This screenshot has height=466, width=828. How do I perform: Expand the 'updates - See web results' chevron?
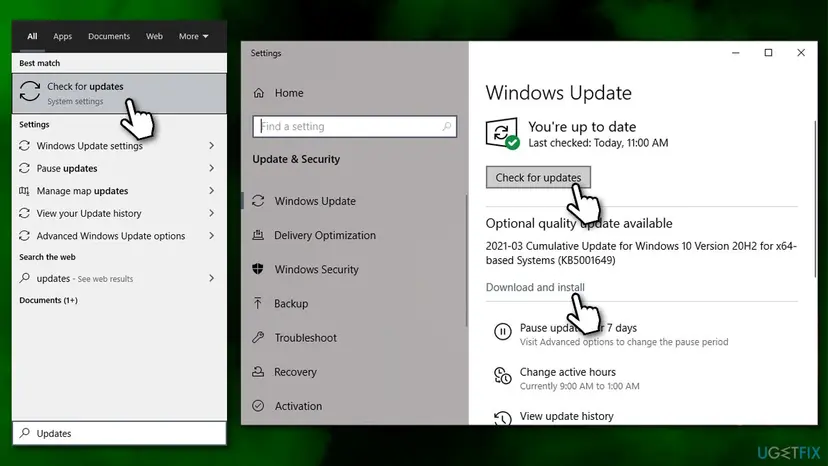point(211,278)
